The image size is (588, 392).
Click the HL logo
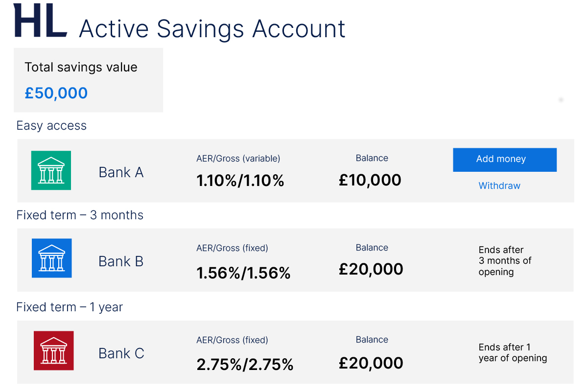pos(40,21)
